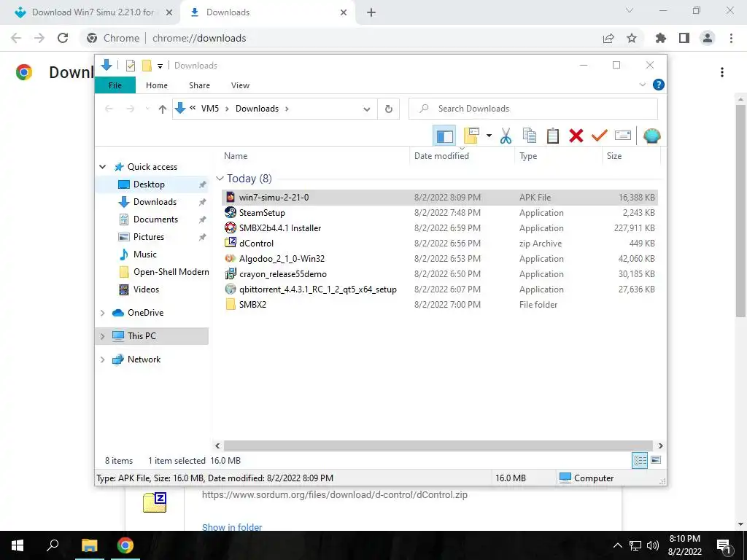Click the blue Explorer help icon

click(x=659, y=85)
